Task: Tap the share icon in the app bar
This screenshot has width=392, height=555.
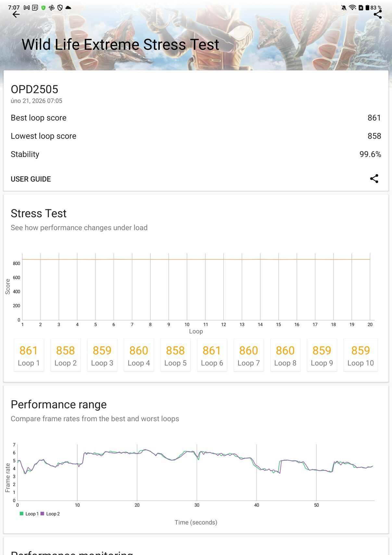Action: [377, 14]
